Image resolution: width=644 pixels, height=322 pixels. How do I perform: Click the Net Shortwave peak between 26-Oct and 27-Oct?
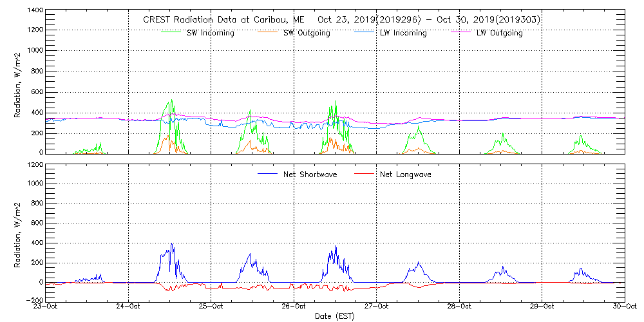point(336,247)
